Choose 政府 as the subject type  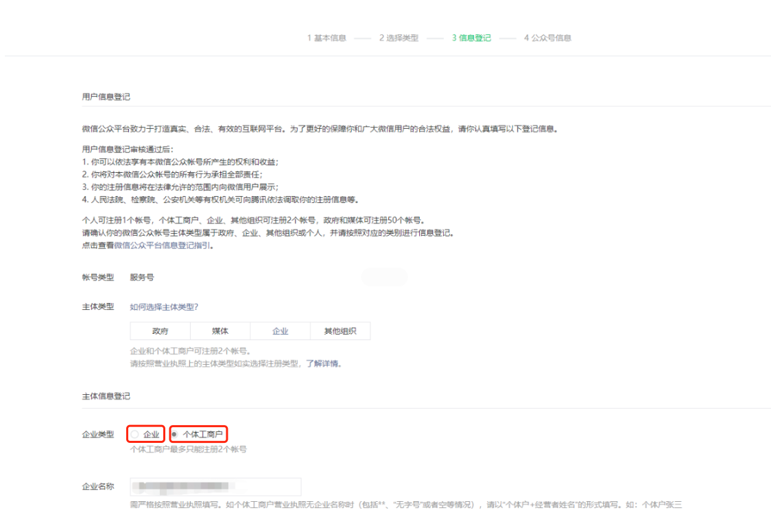[x=160, y=331]
